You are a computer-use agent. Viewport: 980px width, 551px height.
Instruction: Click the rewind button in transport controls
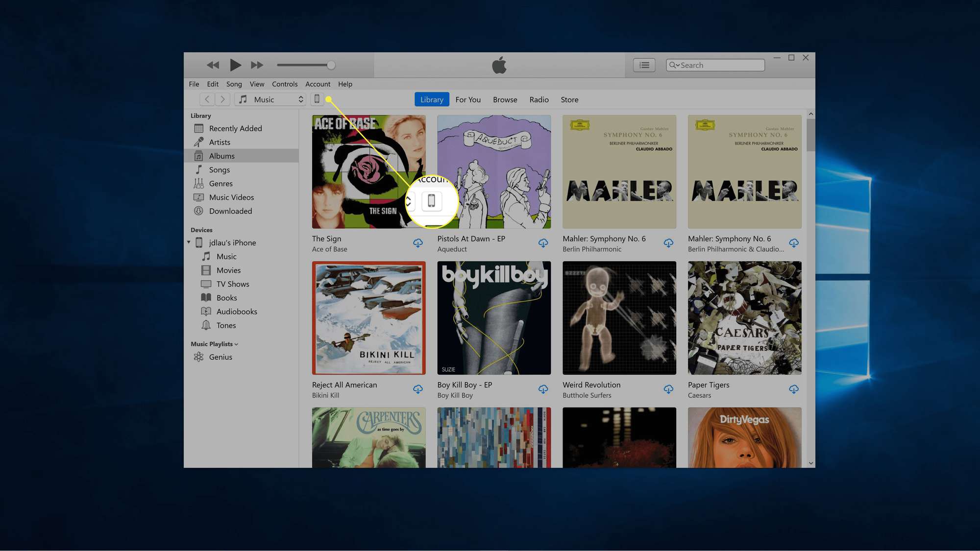(x=213, y=65)
